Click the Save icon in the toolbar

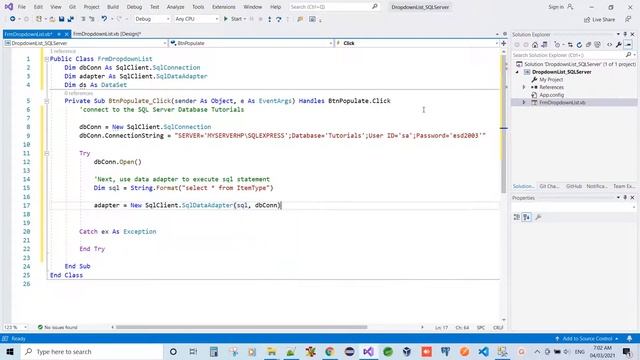pos(62,19)
